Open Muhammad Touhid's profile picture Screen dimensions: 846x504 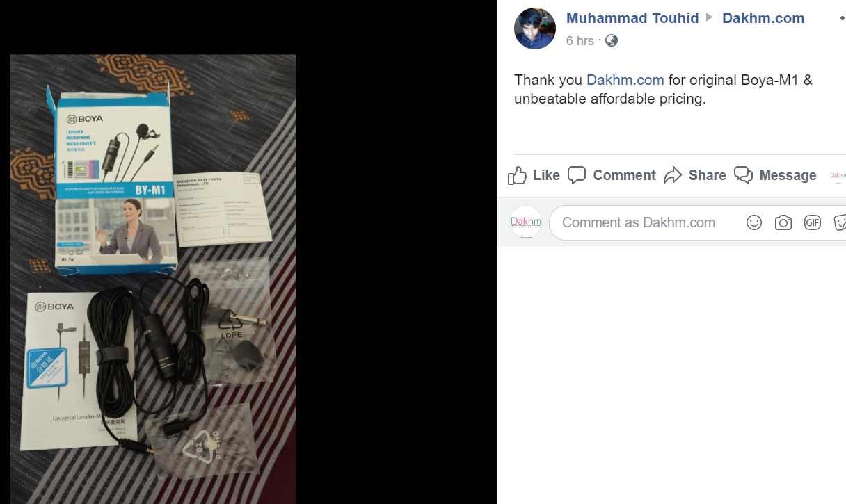pyautogui.click(x=535, y=29)
